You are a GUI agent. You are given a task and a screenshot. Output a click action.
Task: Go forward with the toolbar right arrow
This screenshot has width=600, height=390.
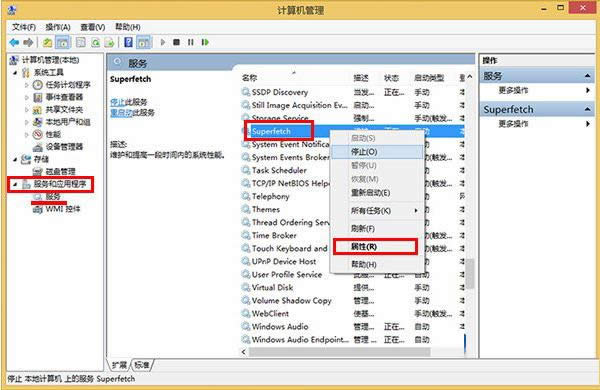[28, 42]
